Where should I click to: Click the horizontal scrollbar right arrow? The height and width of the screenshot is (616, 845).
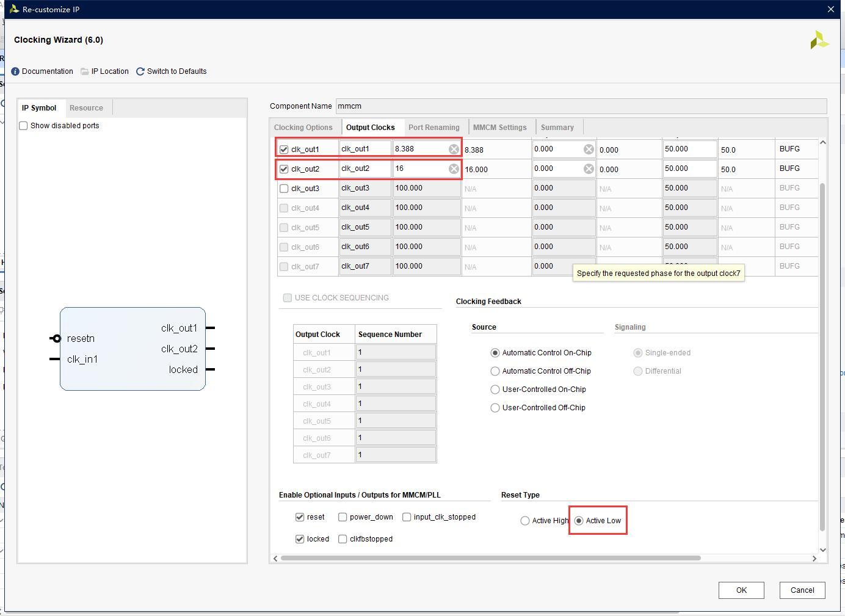click(814, 558)
